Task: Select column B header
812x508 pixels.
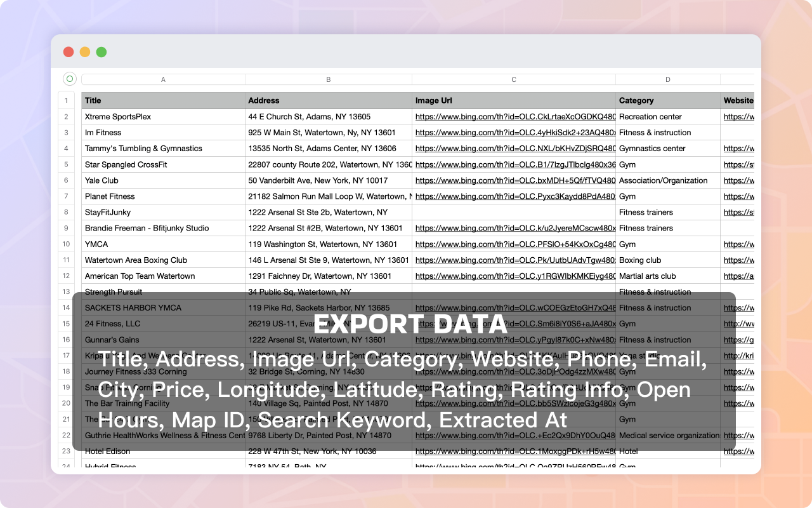Action: tap(329, 79)
